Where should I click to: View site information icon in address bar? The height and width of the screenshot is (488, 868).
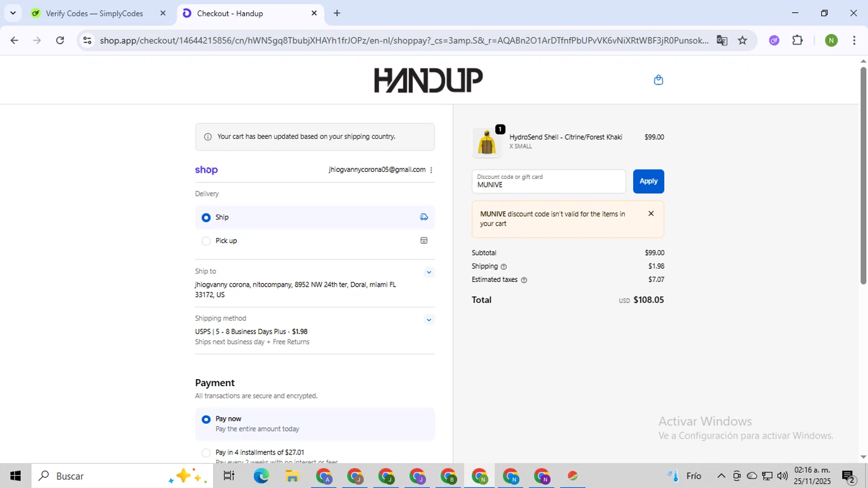point(87,41)
